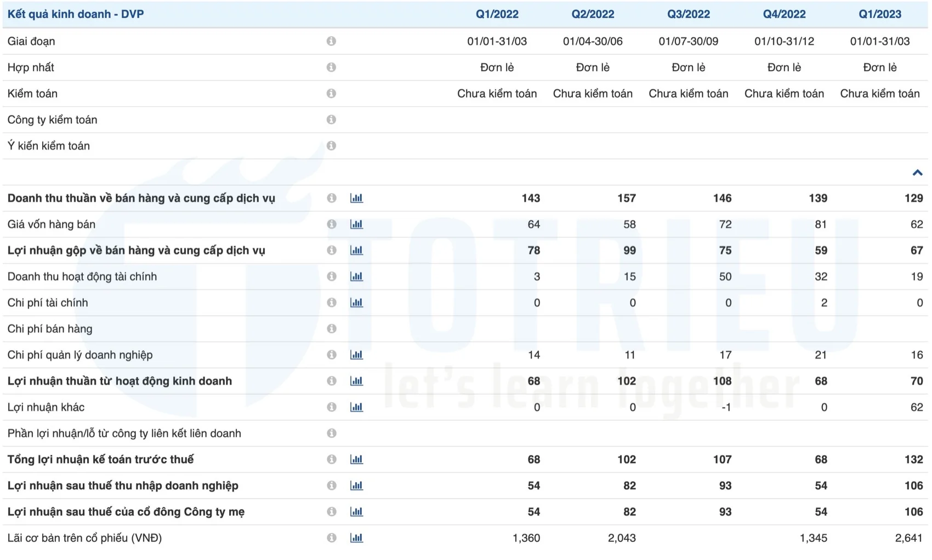Screen dimensions: 932x560
Task: Open info icon for Chi phí quản lý doanh nghiệp
Action: click(x=332, y=355)
